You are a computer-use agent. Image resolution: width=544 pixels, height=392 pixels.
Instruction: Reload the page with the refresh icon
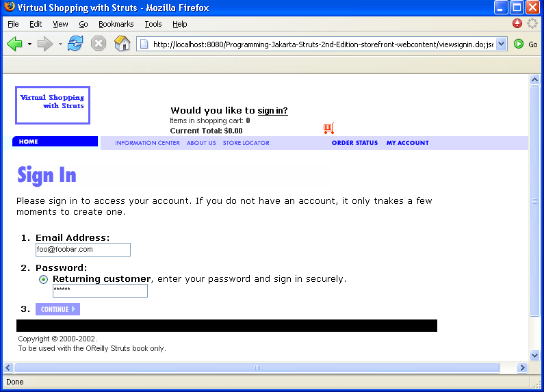(75, 44)
